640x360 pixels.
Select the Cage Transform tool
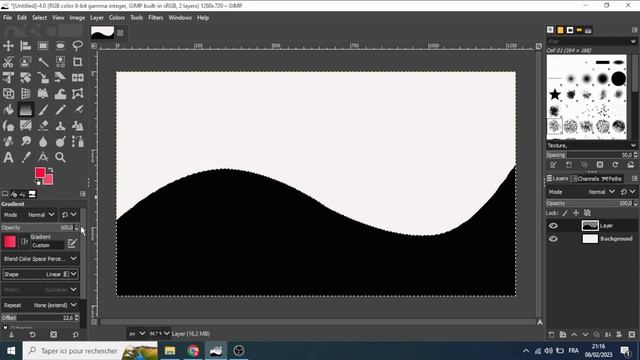point(78,93)
